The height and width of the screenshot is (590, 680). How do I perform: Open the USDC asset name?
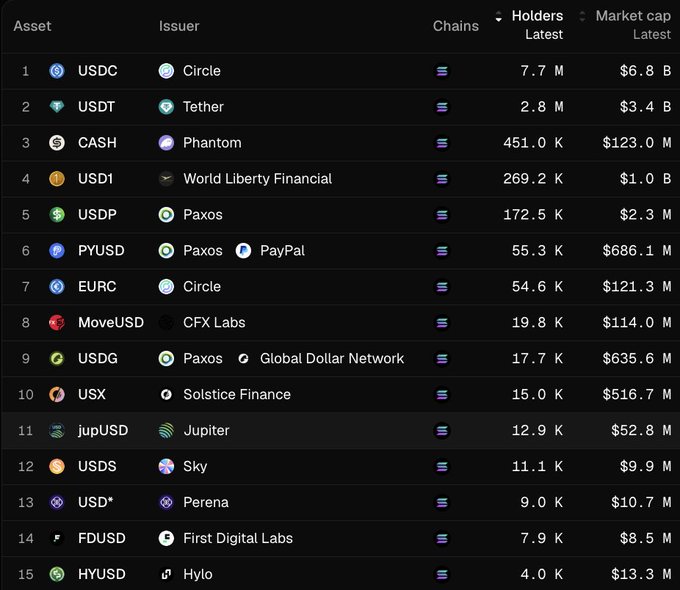98,71
